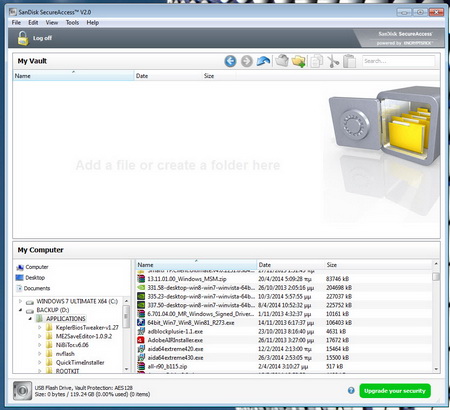Click the Copy icon in vault toolbar
Viewport: 450px width, 410px height.
[x=316, y=61]
